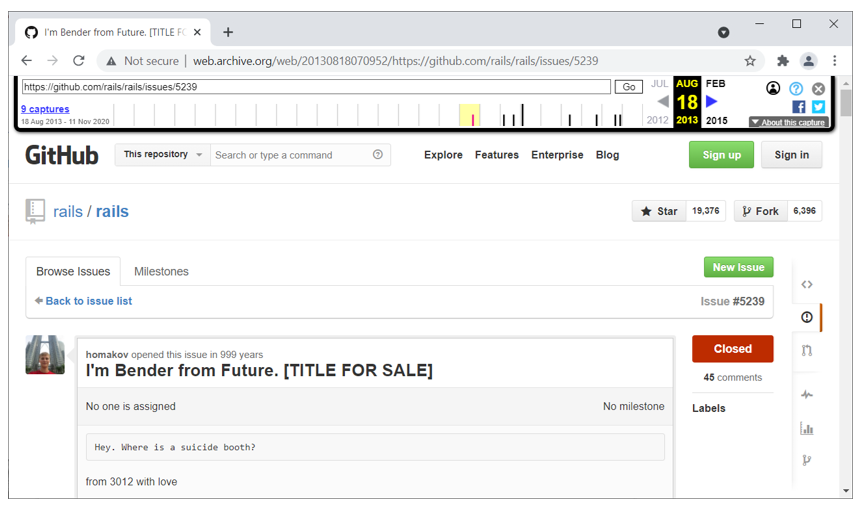Click the Wayback URL input field
The width and height of the screenshot is (863, 511).
[x=316, y=87]
